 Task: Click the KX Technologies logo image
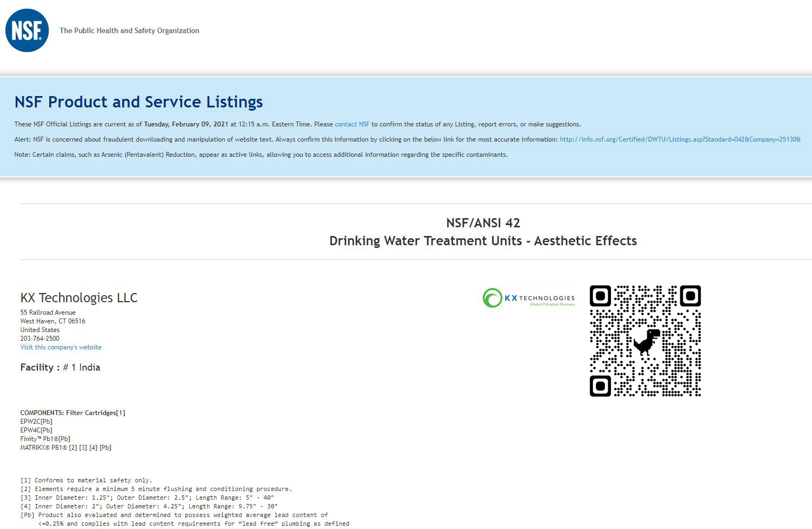click(x=529, y=298)
